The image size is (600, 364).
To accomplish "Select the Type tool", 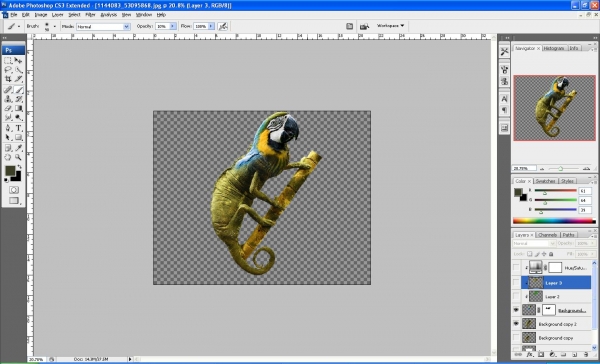I will (18, 128).
